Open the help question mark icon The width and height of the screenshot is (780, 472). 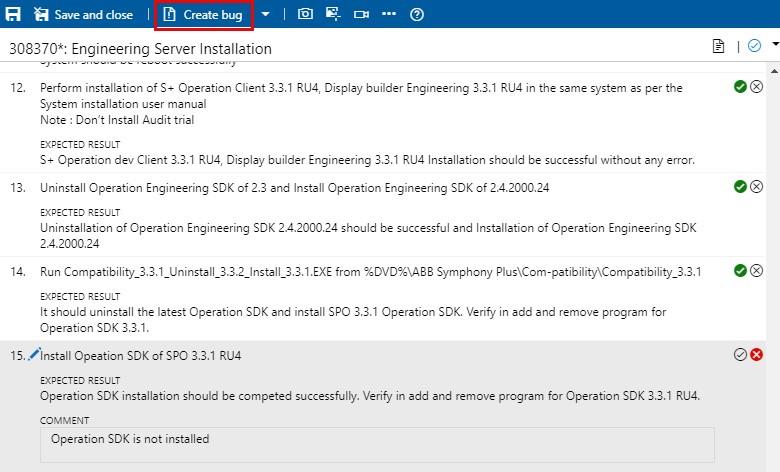(x=417, y=14)
